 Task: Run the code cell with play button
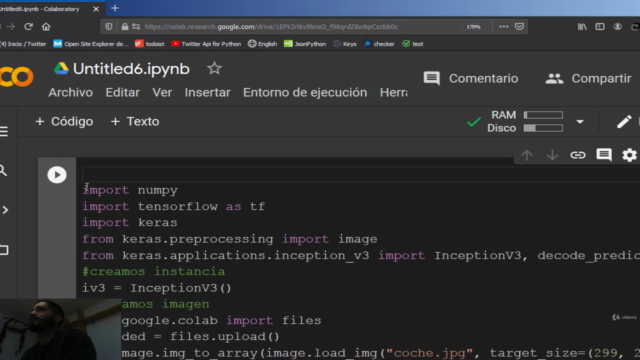click(x=57, y=175)
